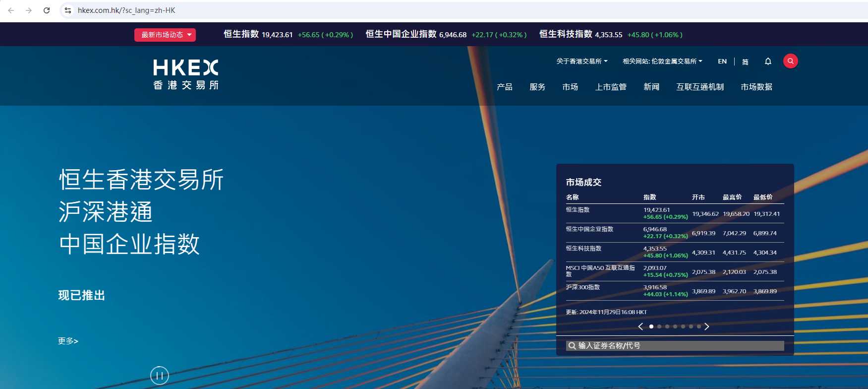Open site search with the red magnifier icon
Viewport: 868px width, 389px height.
pos(791,61)
